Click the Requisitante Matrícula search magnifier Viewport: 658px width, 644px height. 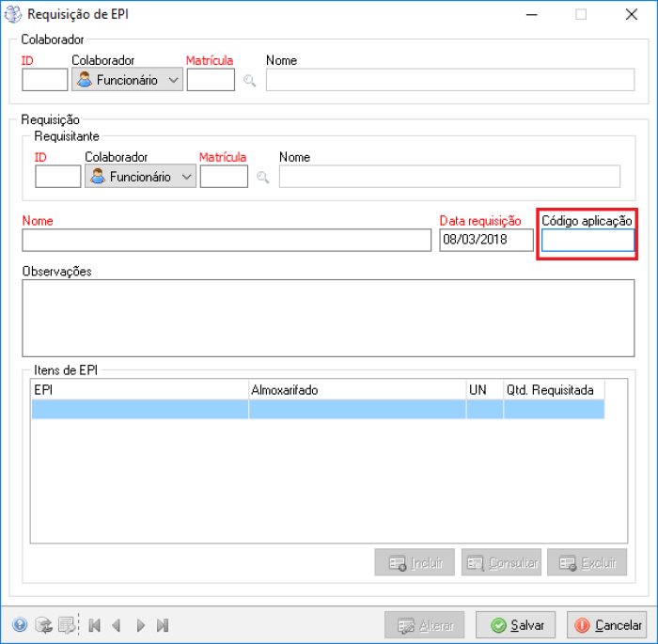pyautogui.click(x=263, y=177)
